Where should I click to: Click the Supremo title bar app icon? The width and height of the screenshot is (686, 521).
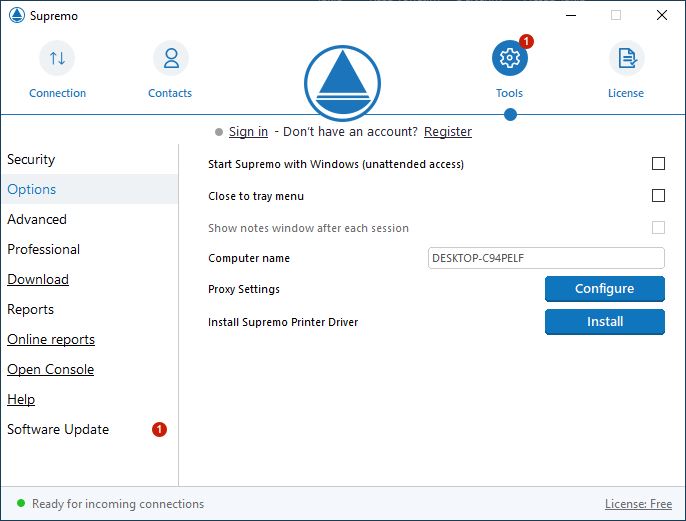pos(17,15)
